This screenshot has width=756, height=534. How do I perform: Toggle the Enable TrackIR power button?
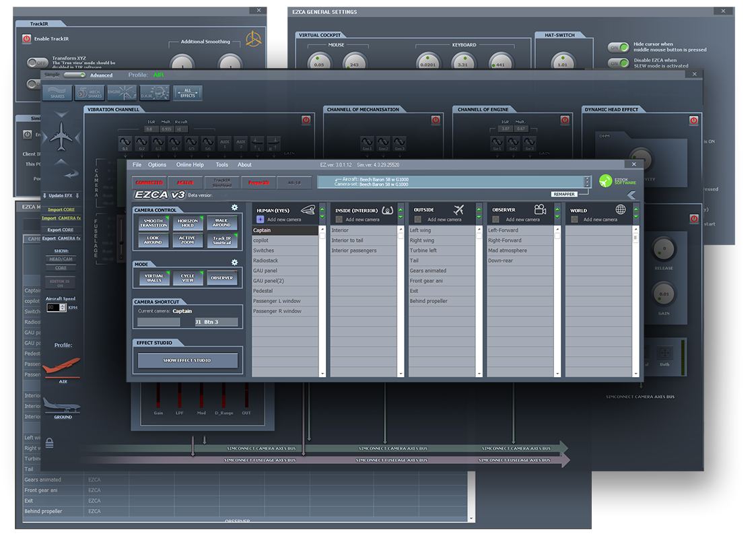[26, 39]
